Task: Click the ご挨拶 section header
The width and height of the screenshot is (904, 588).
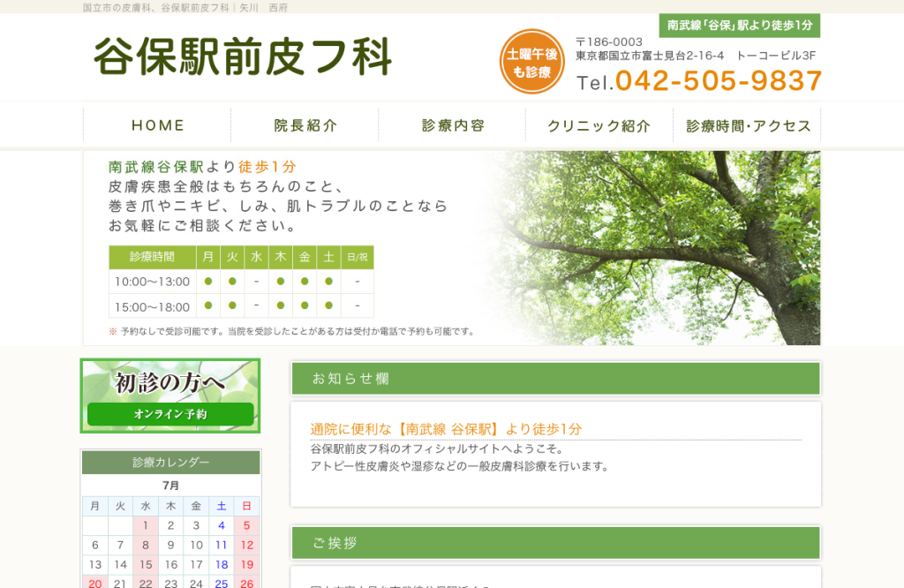Action: click(556, 543)
